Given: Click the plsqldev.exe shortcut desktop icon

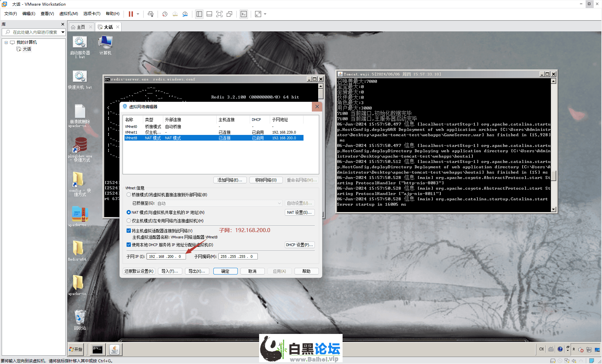Looking at the screenshot, I should (80, 150).
